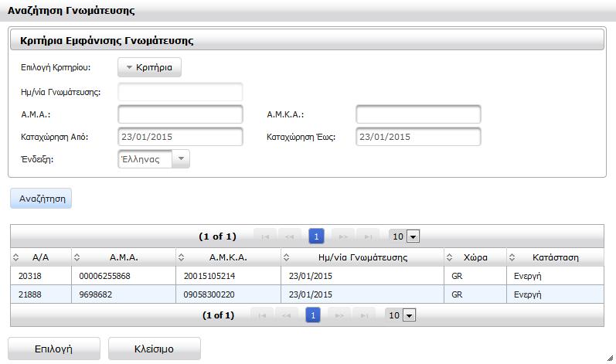Click Ενεργή status in row 20318
The height and width of the screenshot is (364, 616).
click(x=528, y=276)
